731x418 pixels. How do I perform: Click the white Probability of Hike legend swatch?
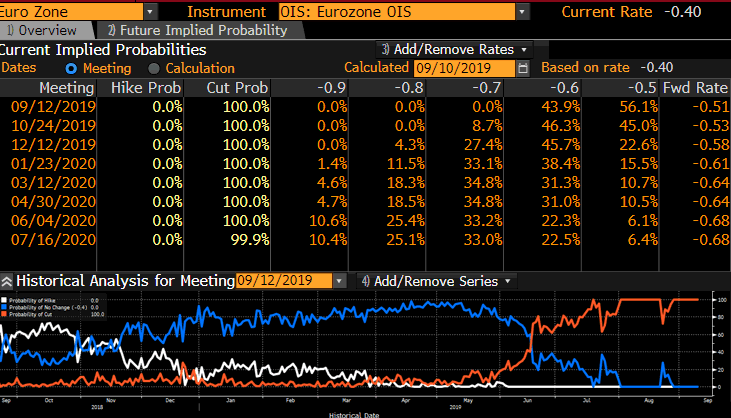pos(4,301)
